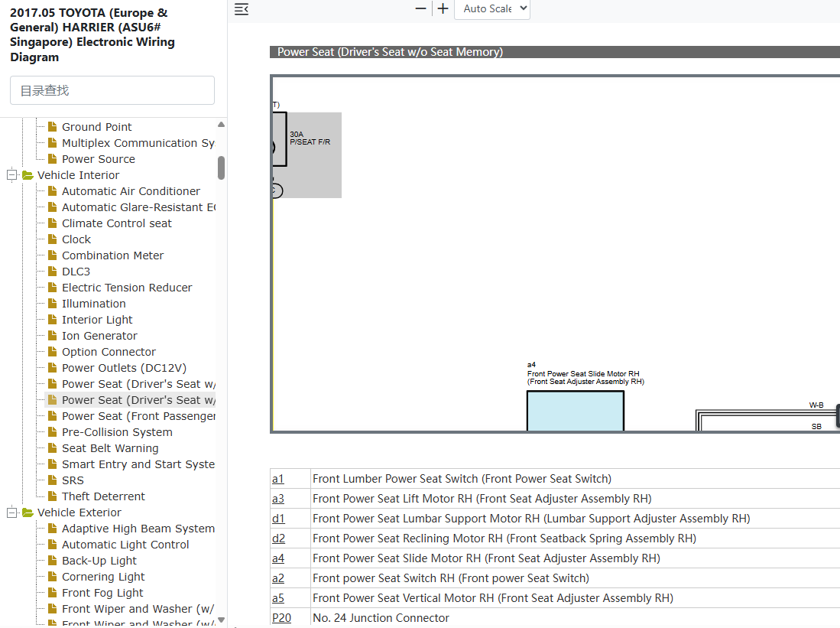Select the Automatic Air Conditioner item
The image size is (840, 628).
click(131, 191)
